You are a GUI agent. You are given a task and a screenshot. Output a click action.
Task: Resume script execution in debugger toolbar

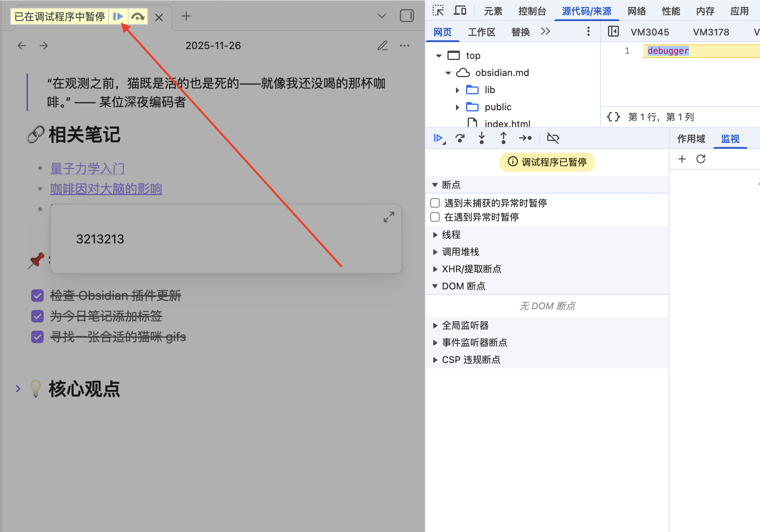click(438, 138)
